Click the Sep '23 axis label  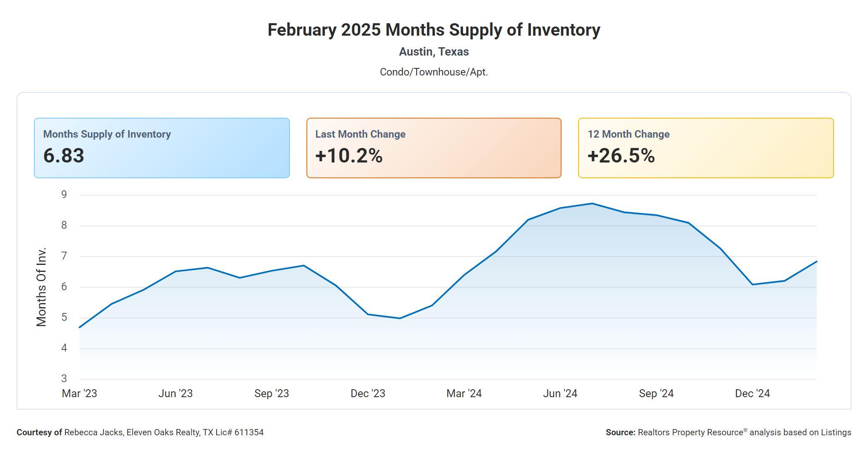click(272, 393)
